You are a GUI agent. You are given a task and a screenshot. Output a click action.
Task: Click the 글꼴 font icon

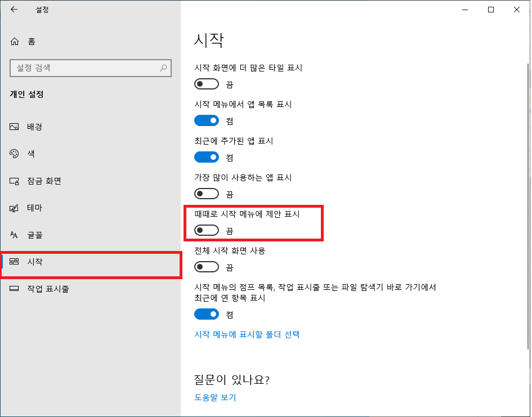[14, 235]
